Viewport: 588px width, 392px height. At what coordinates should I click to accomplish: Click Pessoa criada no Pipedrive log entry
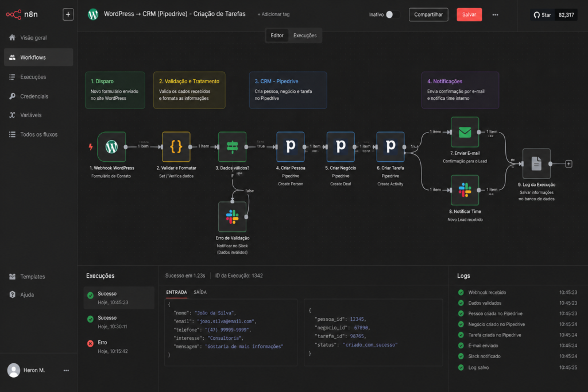(x=517, y=313)
